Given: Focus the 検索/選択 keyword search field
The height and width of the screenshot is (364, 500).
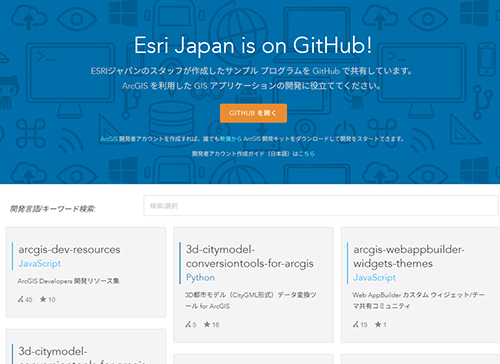Looking at the screenshot, I should coord(321,206).
